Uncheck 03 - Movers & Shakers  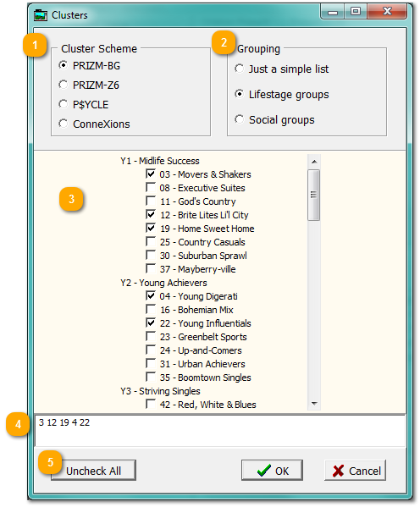pyautogui.click(x=151, y=174)
